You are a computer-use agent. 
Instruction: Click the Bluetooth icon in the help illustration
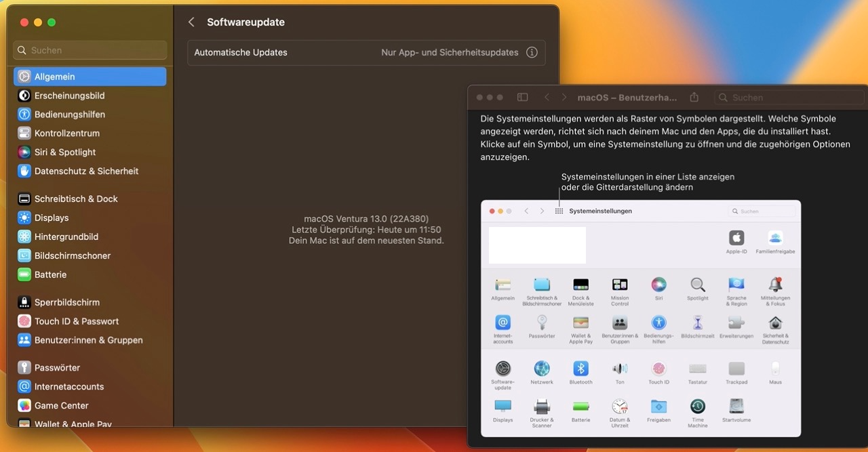point(581,369)
